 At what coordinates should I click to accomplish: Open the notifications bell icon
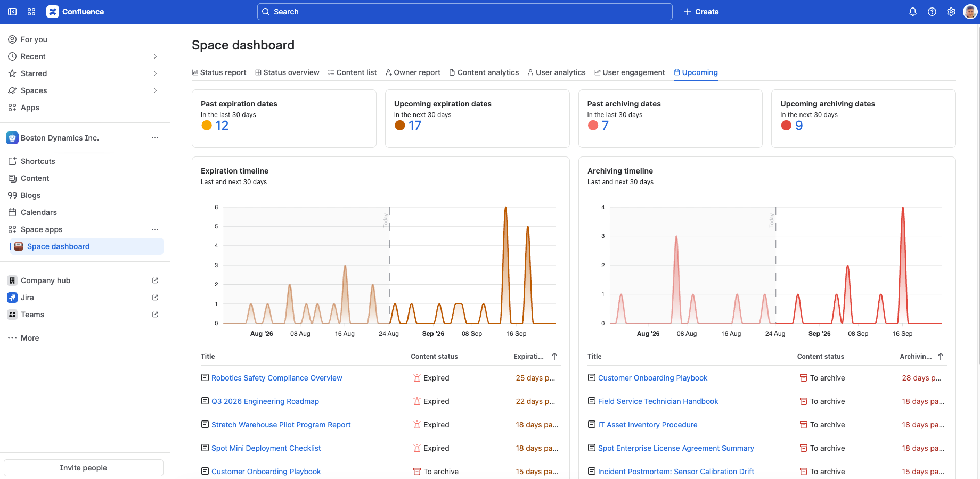[913, 12]
